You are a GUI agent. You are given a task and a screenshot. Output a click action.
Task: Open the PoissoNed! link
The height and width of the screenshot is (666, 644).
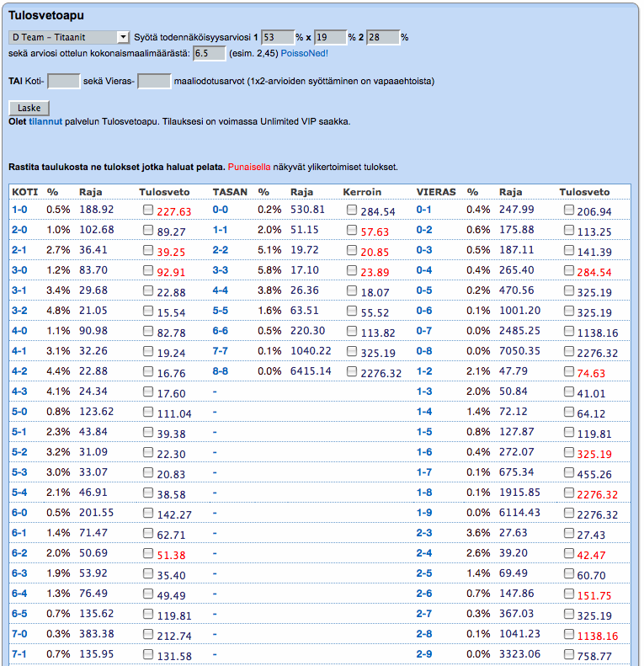pos(305,54)
